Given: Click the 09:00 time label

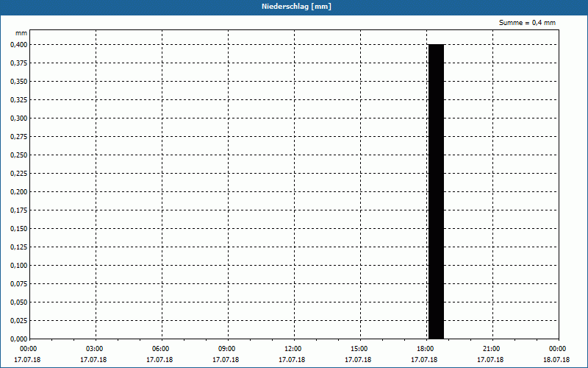Looking at the screenshot, I should [x=227, y=349].
